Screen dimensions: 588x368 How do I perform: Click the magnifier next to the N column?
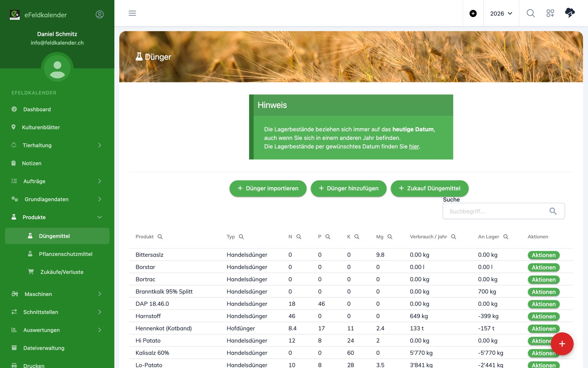click(x=299, y=237)
